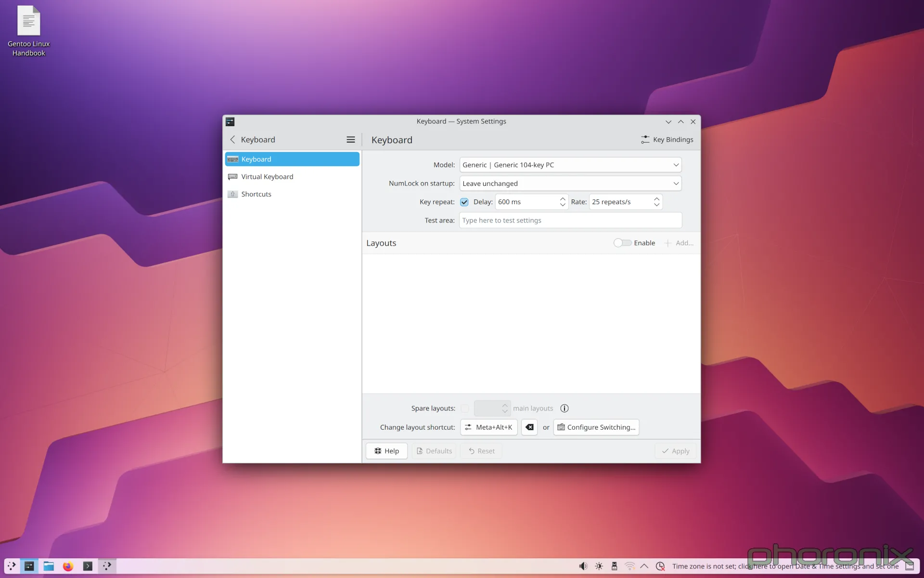Restore Defaults for keyboard settings
This screenshot has width=924, height=578.
[x=434, y=451]
